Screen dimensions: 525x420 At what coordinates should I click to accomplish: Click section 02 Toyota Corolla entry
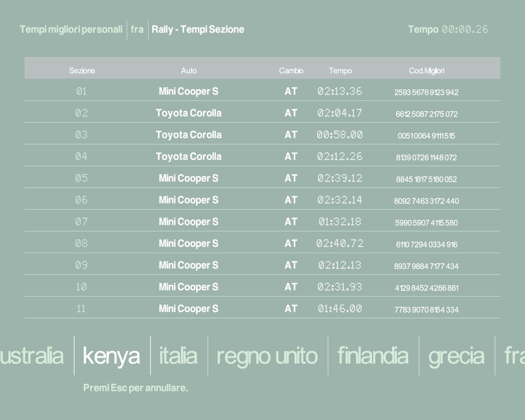click(189, 113)
